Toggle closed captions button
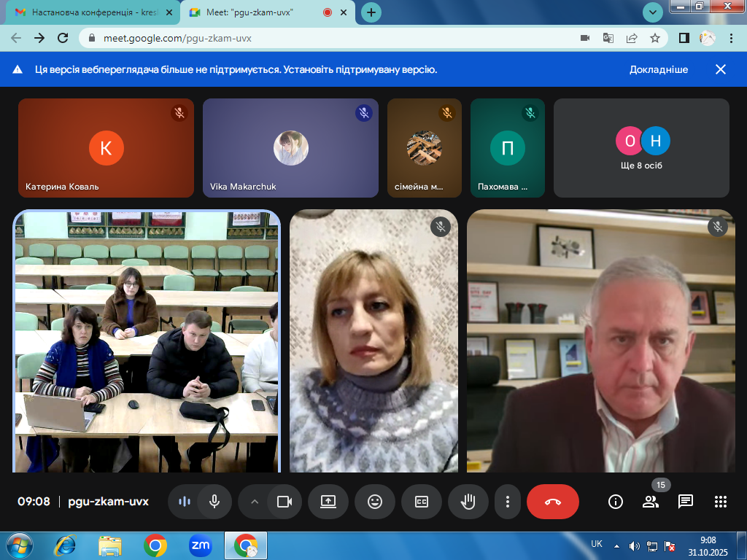747x560 pixels. click(422, 502)
